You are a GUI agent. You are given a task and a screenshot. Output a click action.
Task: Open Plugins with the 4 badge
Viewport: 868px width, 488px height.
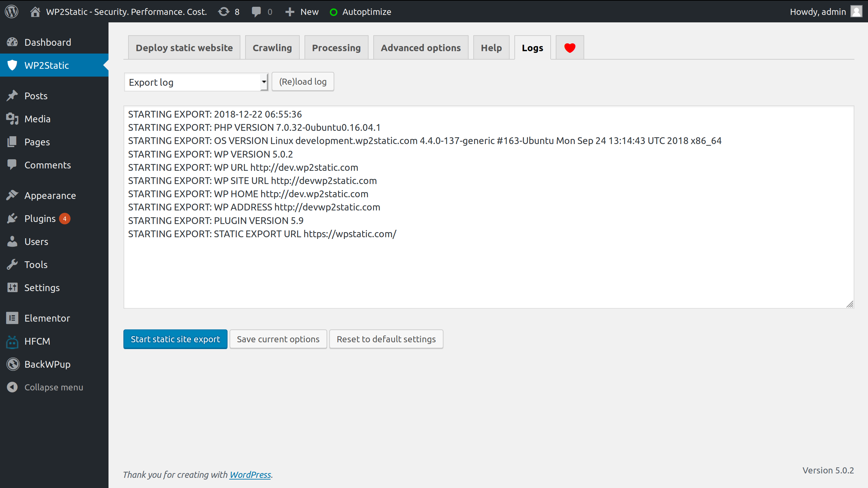pyautogui.click(x=40, y=219)
